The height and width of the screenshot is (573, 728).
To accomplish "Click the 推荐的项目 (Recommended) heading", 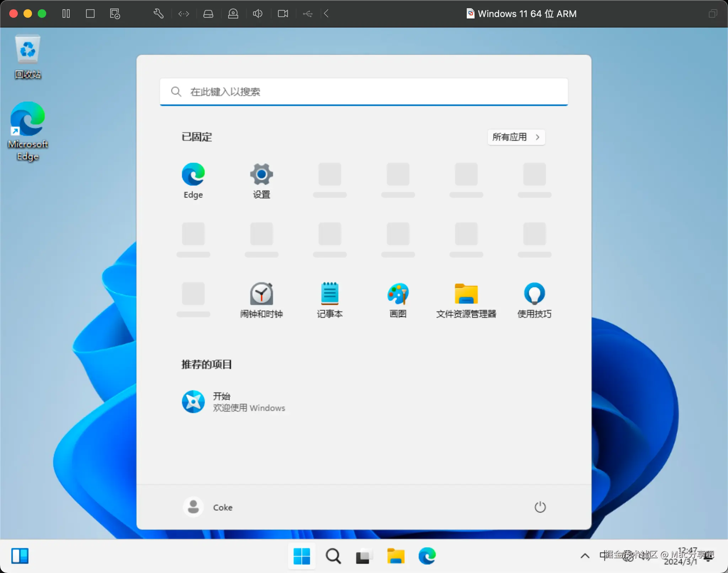I will click(207, 364).
